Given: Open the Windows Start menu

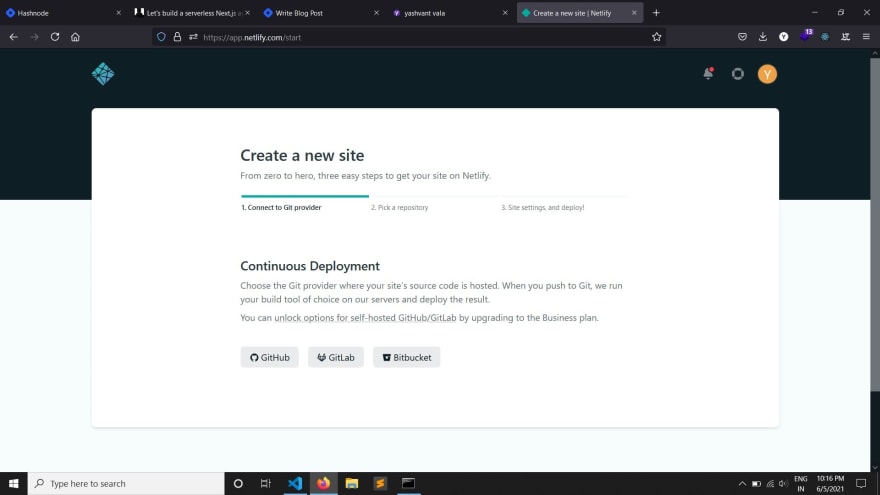Looking at the screenshot, I should (13, 483).
